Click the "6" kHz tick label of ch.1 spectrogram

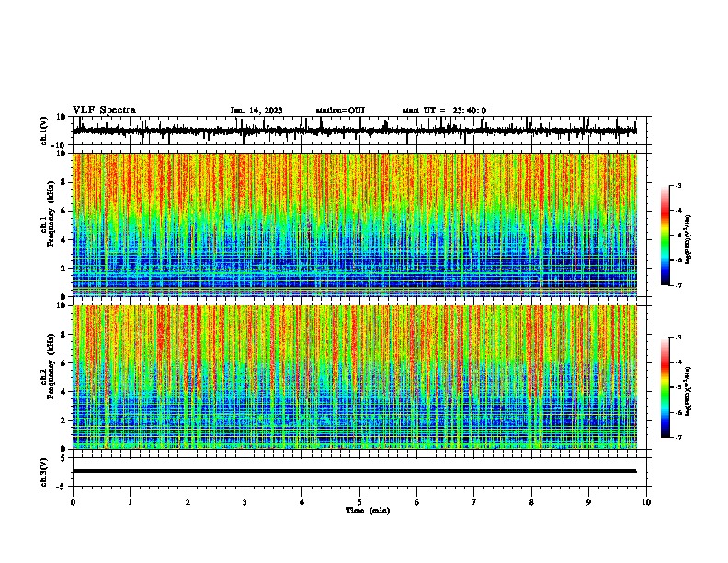[64, 211]
